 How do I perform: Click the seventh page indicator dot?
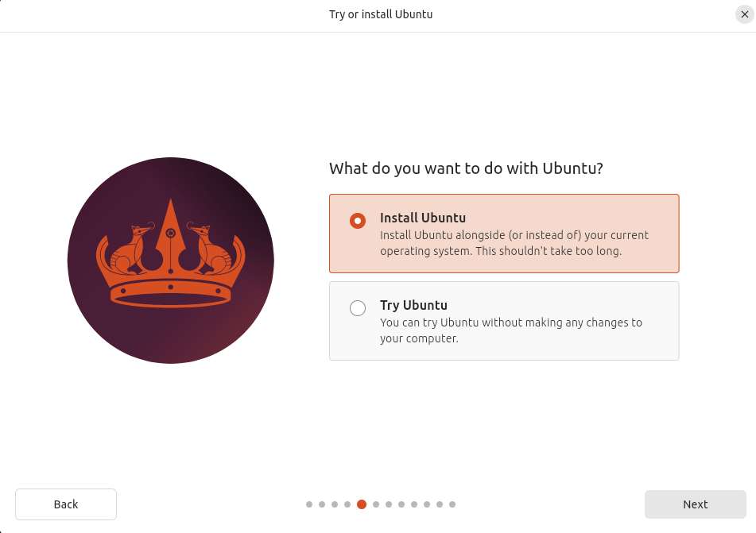pyautogui.click(x=389, y=504)
